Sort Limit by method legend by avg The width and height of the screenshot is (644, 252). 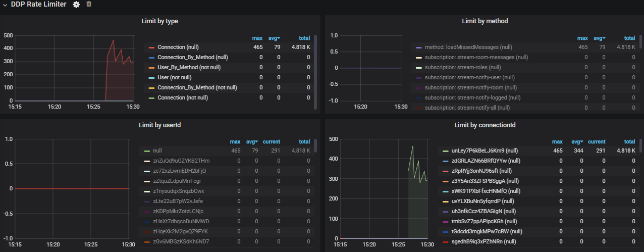(x=599, y=38)
